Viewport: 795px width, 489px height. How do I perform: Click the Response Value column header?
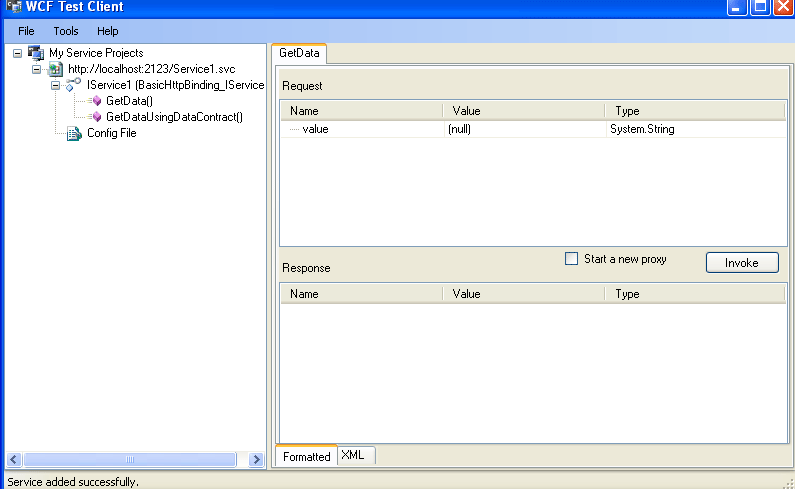[x=524, y=294]
